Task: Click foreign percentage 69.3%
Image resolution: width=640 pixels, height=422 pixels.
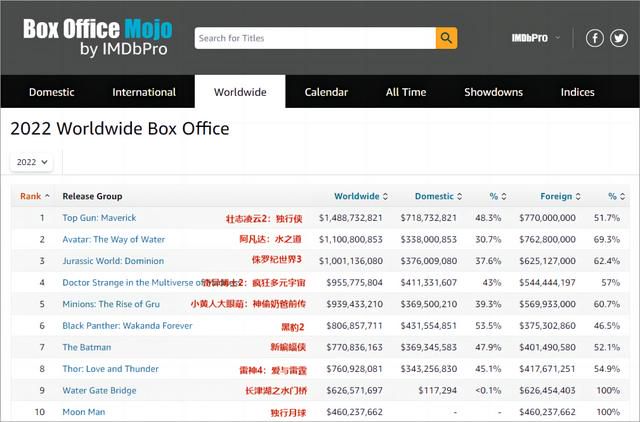Action: [x=607, y=240]
